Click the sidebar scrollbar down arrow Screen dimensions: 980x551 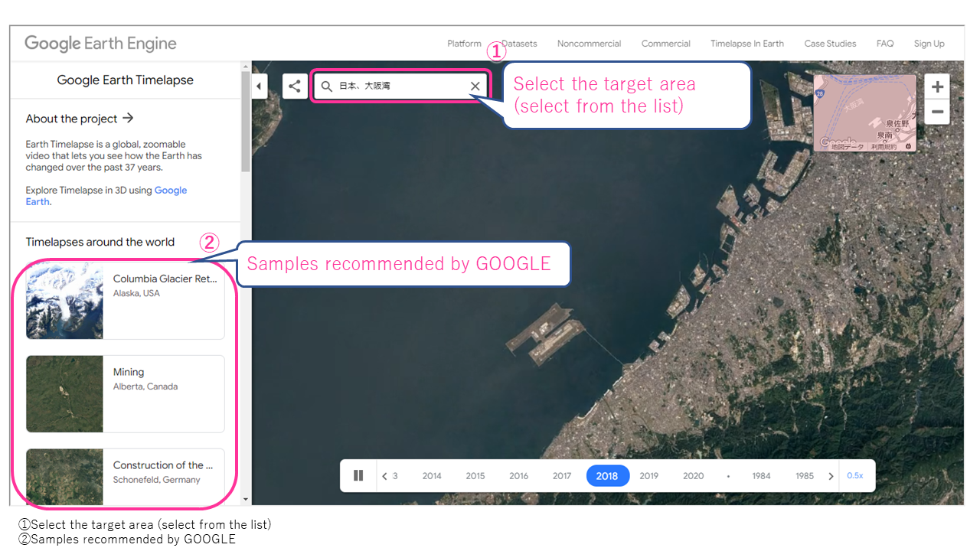pyautogui.click(x=246, y=500)
